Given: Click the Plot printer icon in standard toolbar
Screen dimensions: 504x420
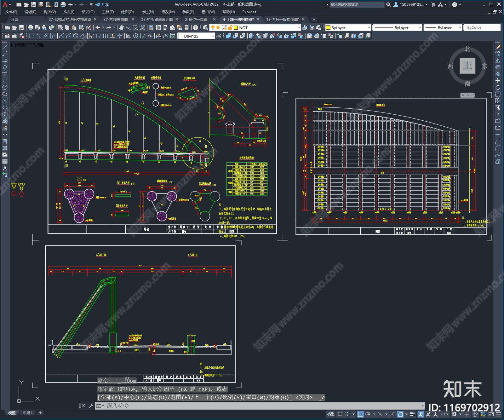Looking at the screenshot, I should click(x=30, y=28).
